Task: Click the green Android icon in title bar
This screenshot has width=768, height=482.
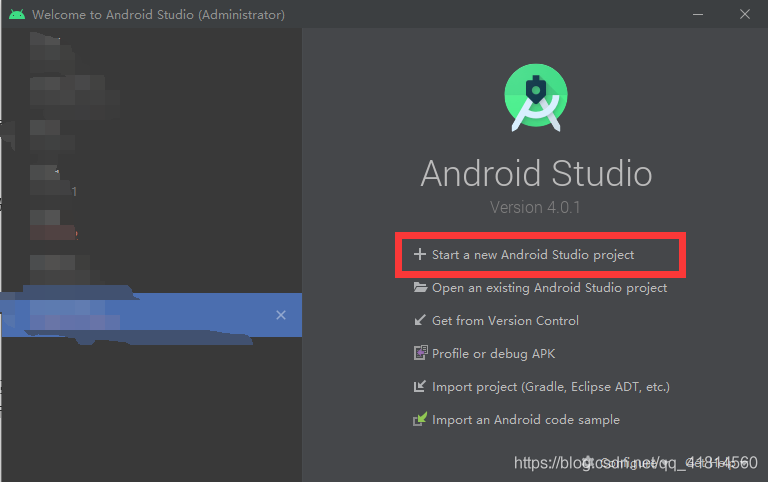Action: pyautogui.click(x=16, y=15)
